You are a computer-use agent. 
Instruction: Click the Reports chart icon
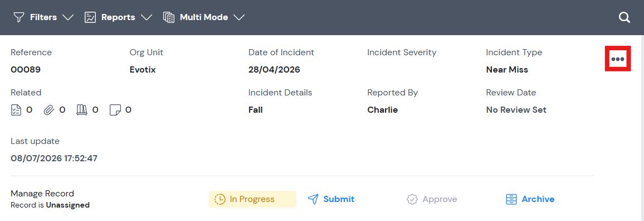point(90,17)
